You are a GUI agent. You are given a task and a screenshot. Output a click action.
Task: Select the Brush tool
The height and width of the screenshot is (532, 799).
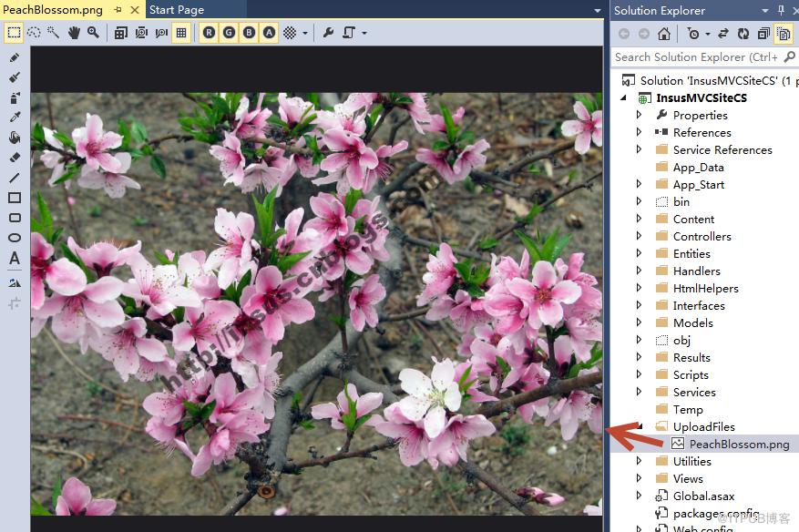coord(15,77)
